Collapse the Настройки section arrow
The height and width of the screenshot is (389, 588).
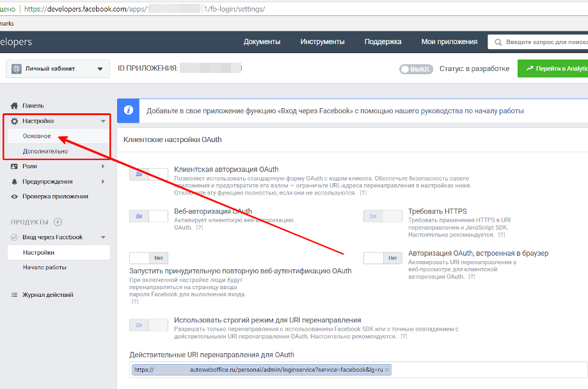[103, 121]
